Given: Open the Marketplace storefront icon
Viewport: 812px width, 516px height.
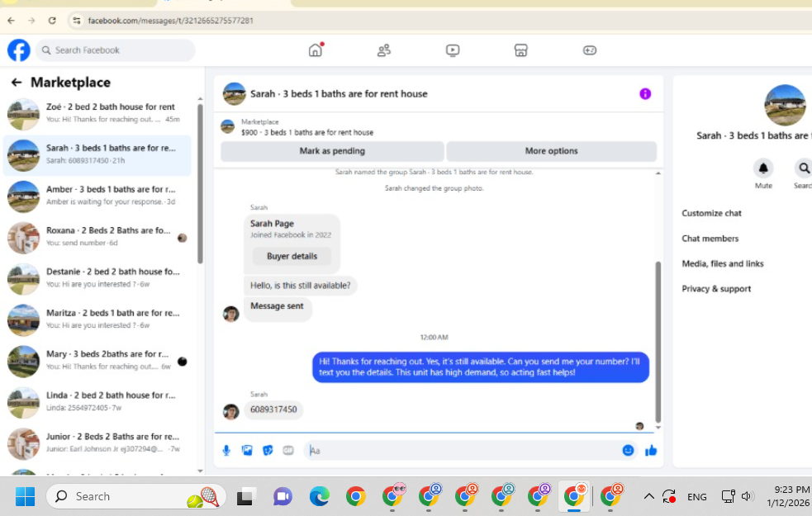Looking at the screenshot, I should (521, 50).
